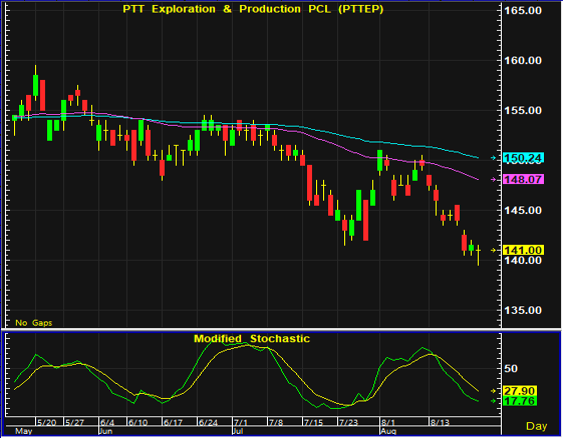
Task: Click the PTT Exploration & Production PCL (PTTEP) chart title
Action: (253, 9)
